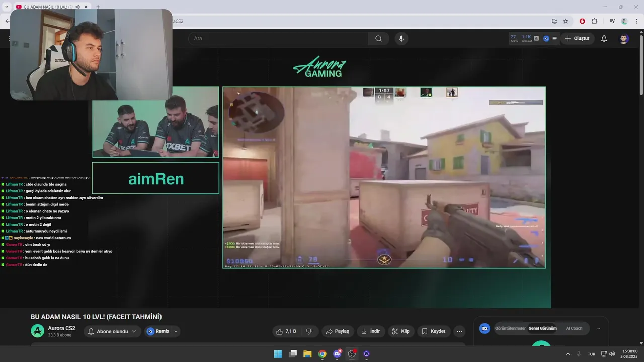The height and width of the screenshot is (362, 644).
Task: Open File Explorer from the taskbar
Action: [x=307, y=354]
